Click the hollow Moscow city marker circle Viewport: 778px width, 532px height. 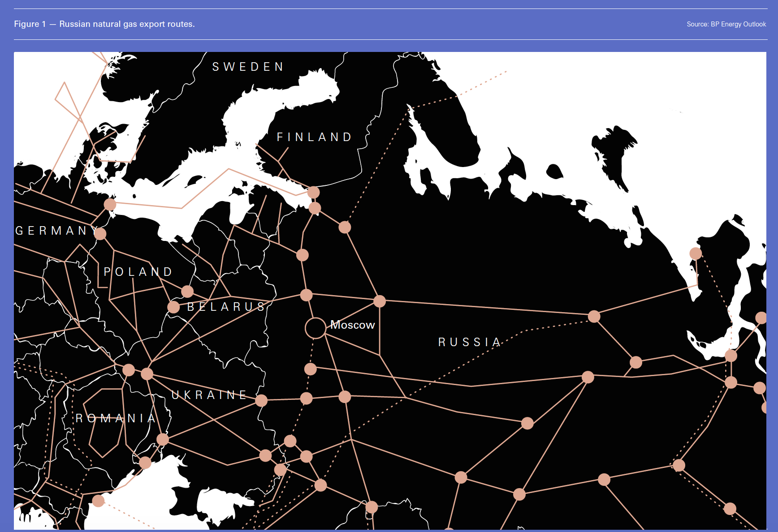[315, 328]
